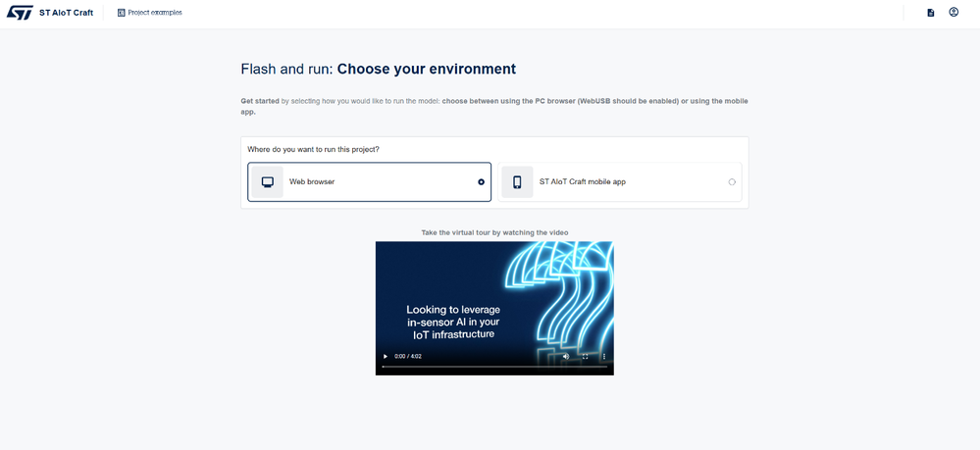The image size is (980, 450).
Task: Open the documentation icon in header
Action: [931, 13]
